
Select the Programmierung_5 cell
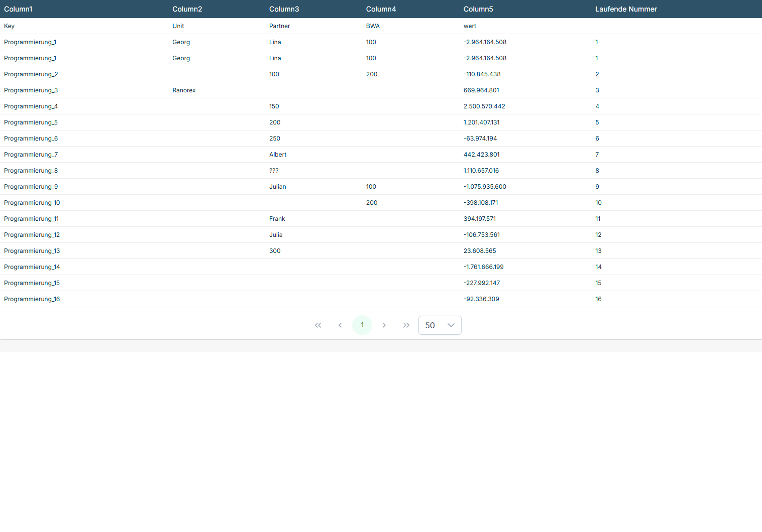pos(31,122)
